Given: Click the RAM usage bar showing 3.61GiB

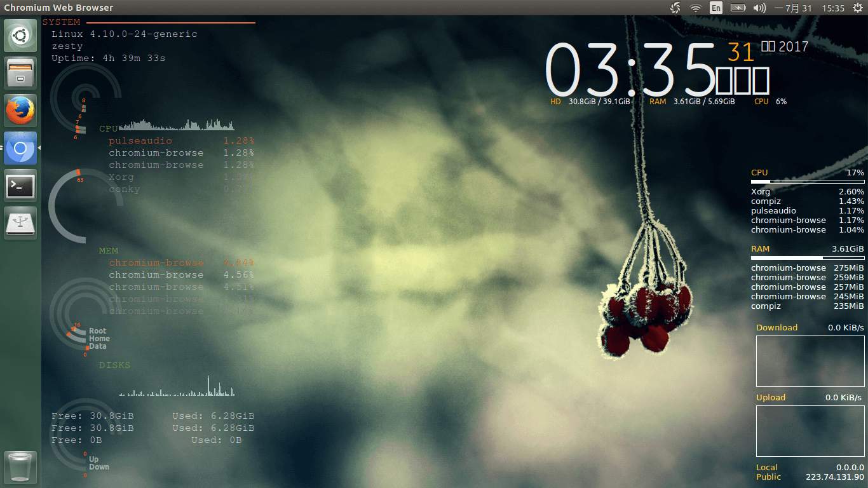Looking at the screenshot, I should (807, 258).
